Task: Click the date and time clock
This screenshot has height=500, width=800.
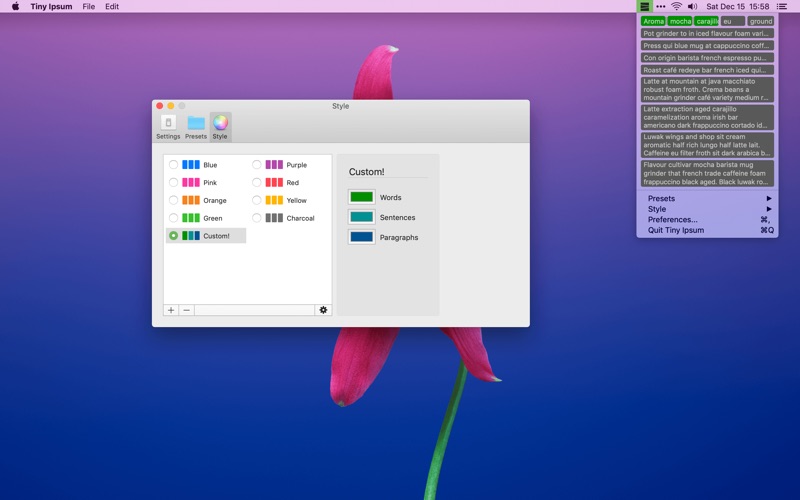Action: [738, 6]
